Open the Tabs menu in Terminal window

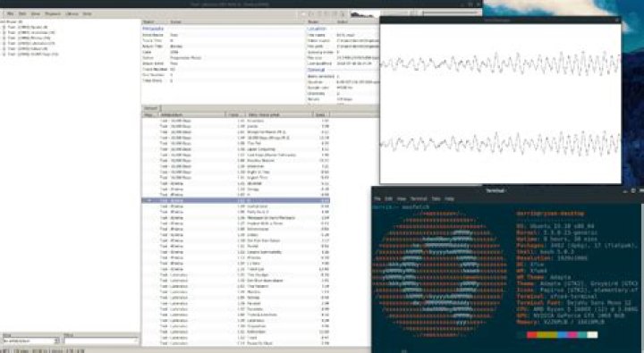click(436, 198)
